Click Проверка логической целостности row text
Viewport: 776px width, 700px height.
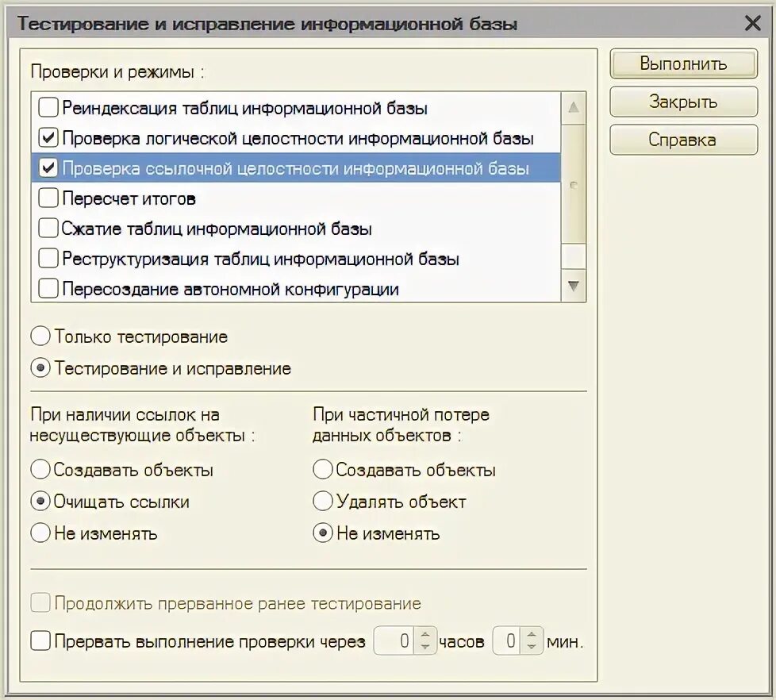298,139
